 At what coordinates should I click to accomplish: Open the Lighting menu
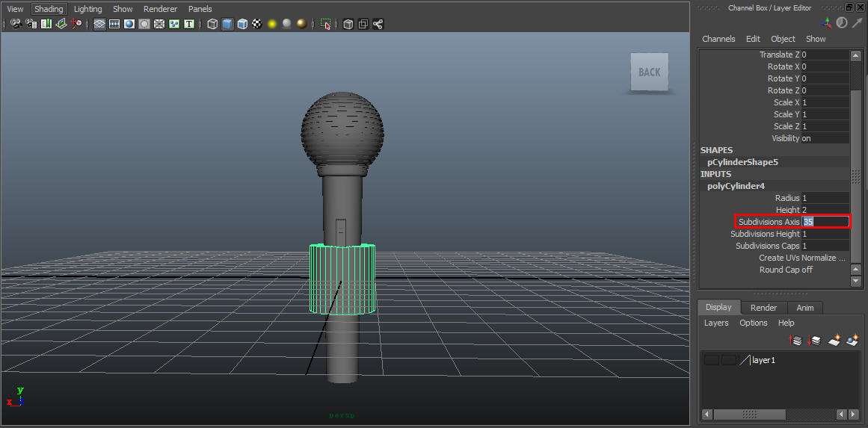click(x=88, y=9)
